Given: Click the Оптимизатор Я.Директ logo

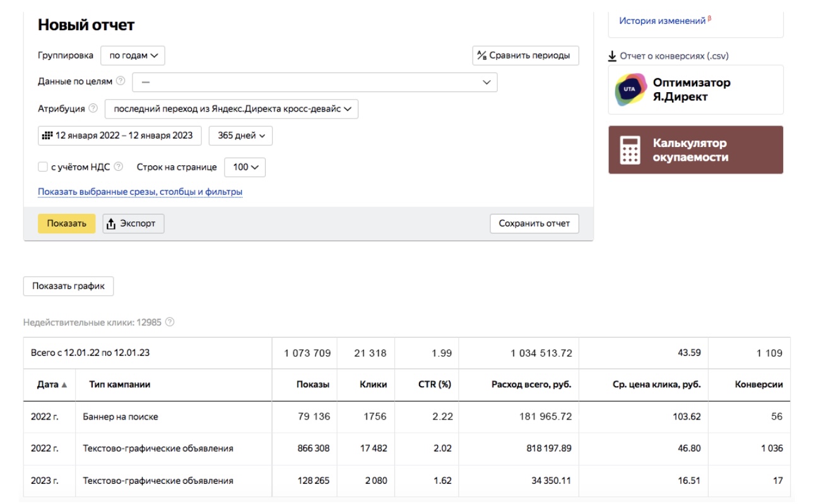Looking at the screenshot, I should click(631, 90).
